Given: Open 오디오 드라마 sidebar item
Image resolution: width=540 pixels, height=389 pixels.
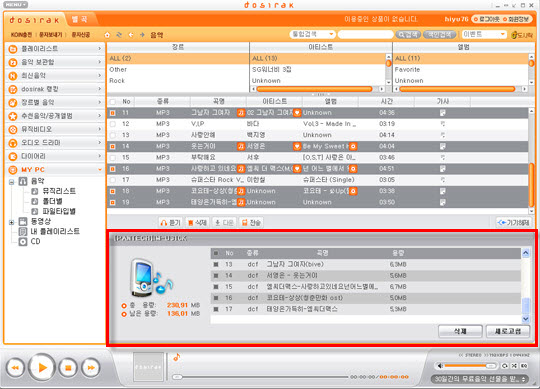Looking at the screenshot, I should click(x=55, y=143).
